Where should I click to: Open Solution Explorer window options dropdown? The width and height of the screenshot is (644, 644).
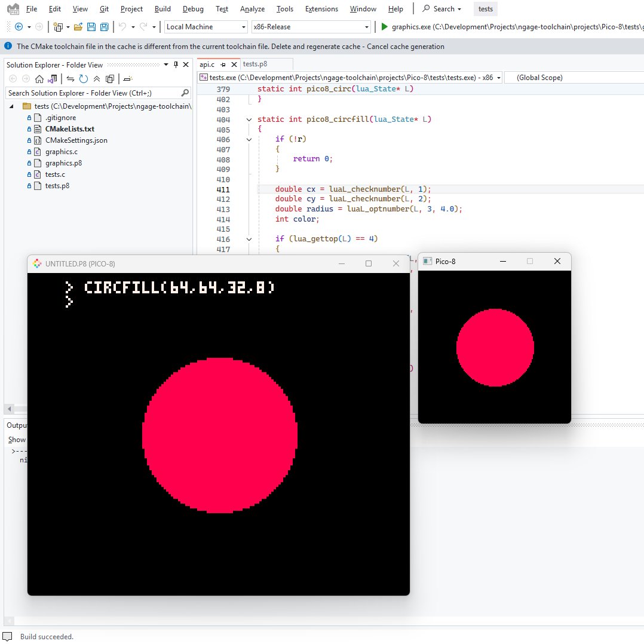pyautogui.click(x=166, y=65)
